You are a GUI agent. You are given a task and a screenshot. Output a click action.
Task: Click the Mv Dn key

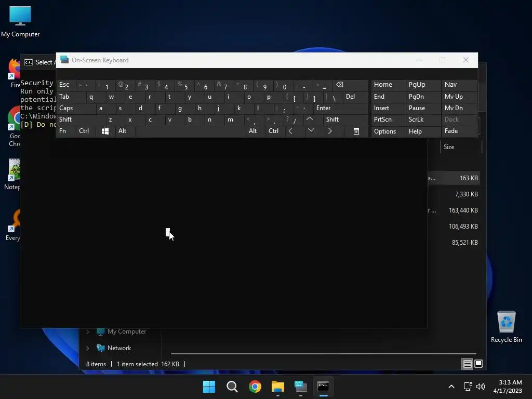pos(459,108)
